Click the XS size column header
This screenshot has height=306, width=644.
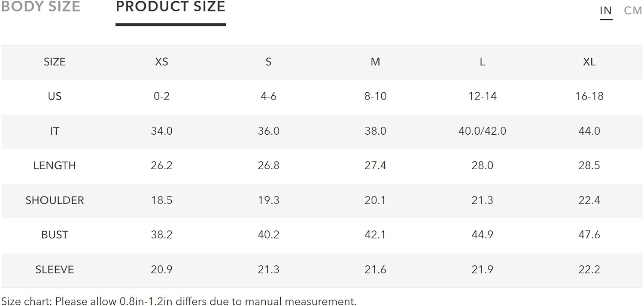tap(161, 62)
